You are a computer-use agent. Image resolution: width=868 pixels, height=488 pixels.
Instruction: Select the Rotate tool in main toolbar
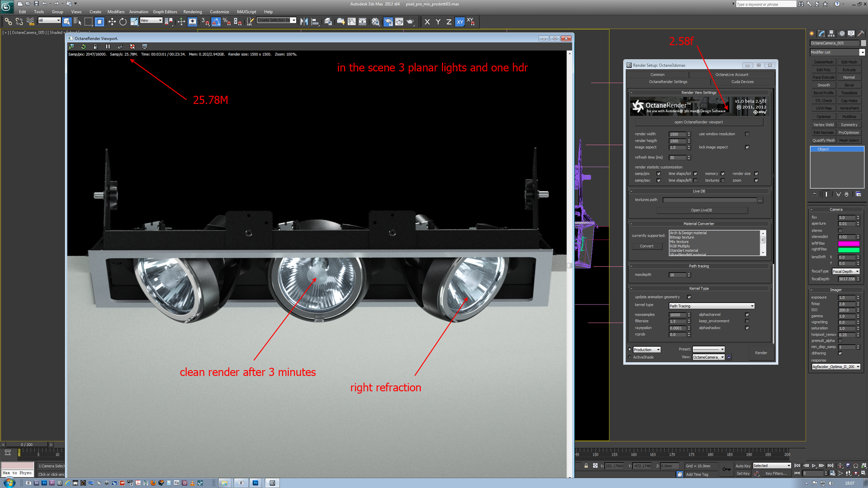(x=123, y=22)
